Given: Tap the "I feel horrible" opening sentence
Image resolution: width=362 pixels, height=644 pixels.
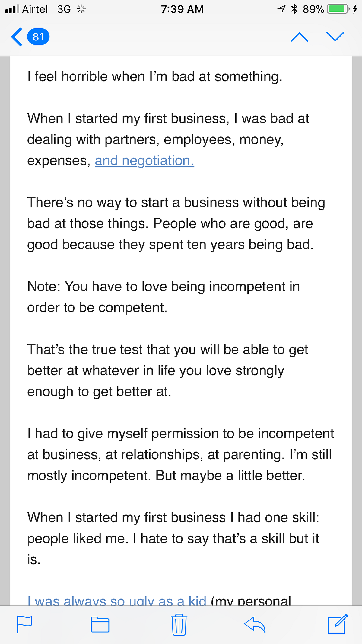Looking at the screenshot, I should click(x=155, y=76).
